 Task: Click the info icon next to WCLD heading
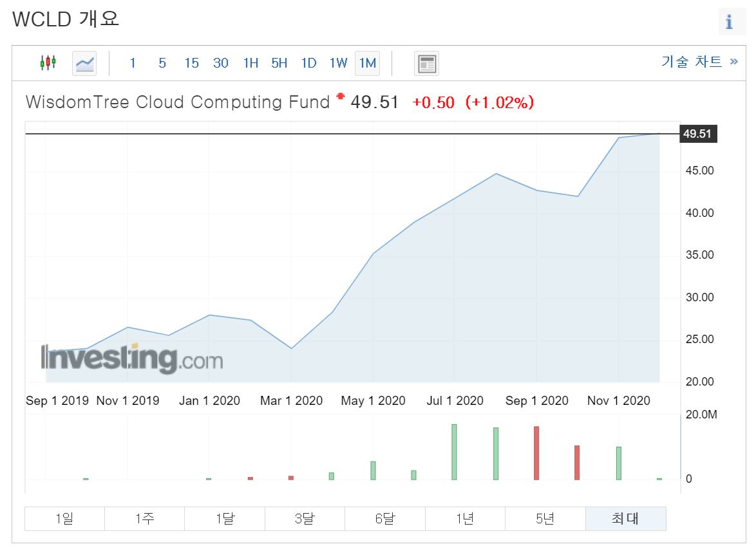click(x=729, y=22)
